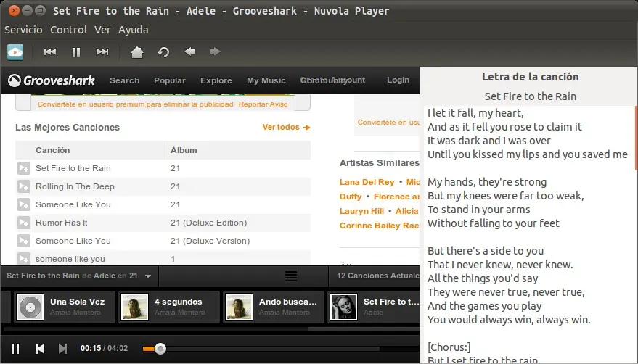
Task: Skip to previous track in toolbar
Action: click(50, 51)
